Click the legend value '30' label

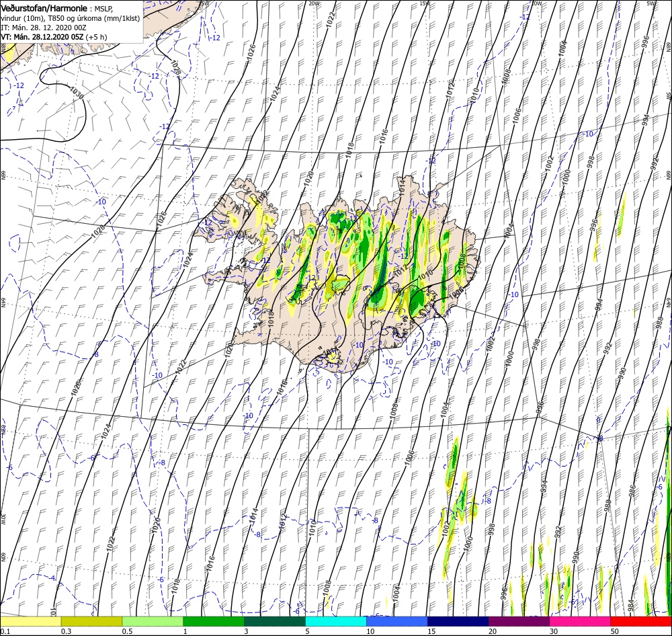click(x=554, y=631)
